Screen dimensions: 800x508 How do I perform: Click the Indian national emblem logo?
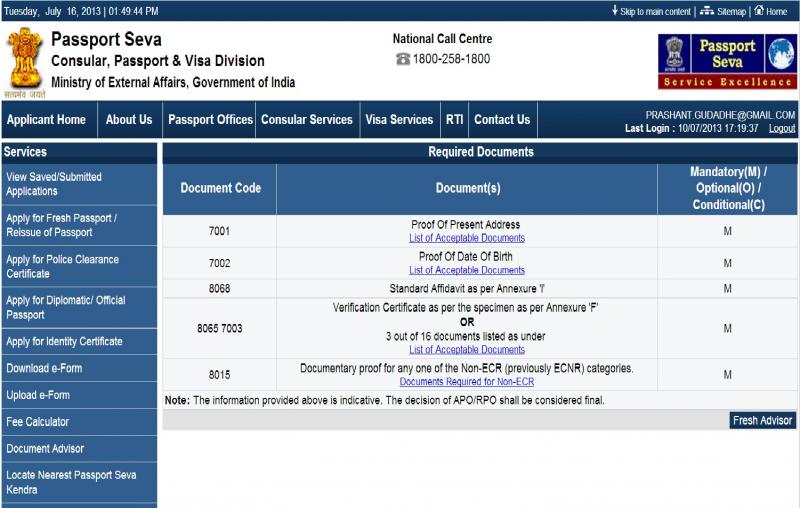click(x=24, y=59)
